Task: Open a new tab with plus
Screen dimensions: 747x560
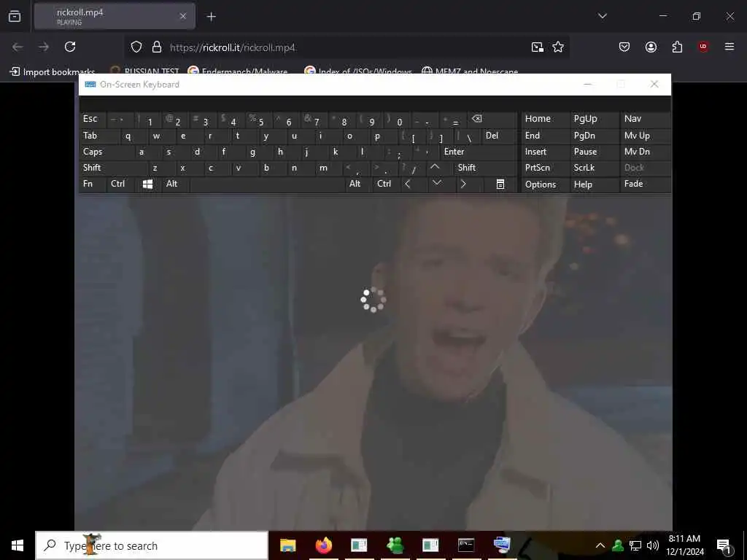Action: [211, 17]
